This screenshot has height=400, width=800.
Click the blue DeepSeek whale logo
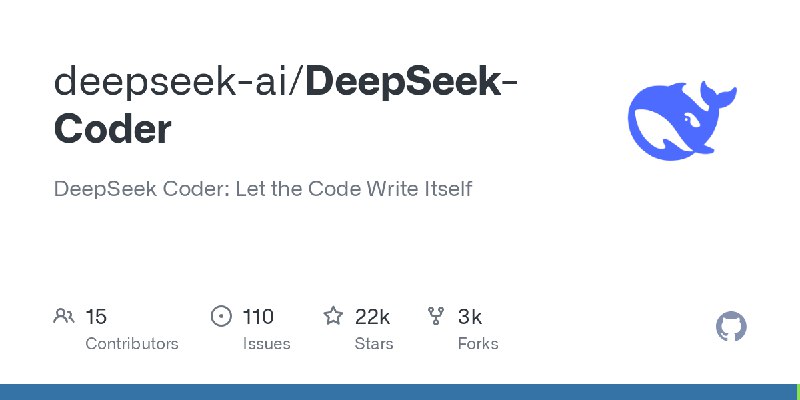coord(682,120)
